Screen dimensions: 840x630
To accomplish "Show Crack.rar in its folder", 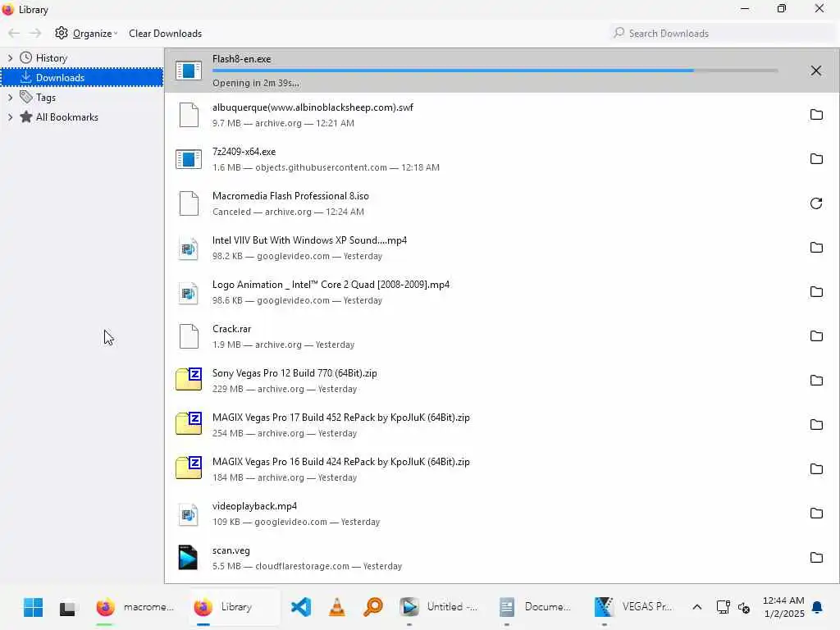I will tap(816, 336).
